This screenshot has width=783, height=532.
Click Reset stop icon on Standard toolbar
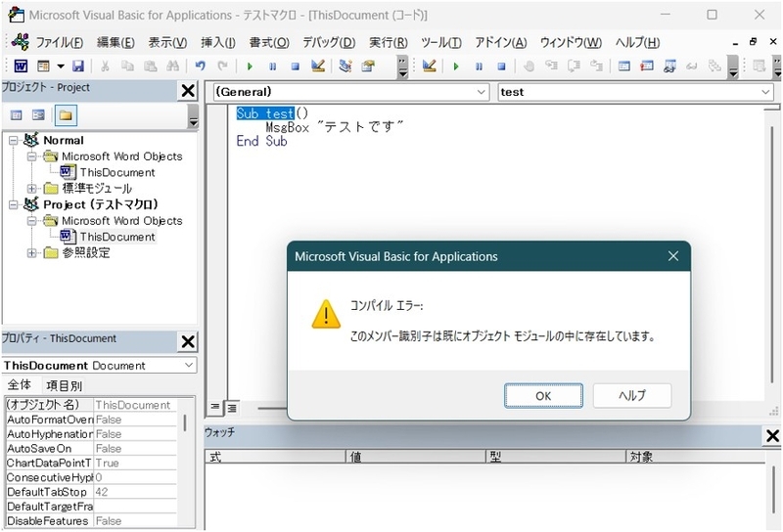[x=296, y=66]
